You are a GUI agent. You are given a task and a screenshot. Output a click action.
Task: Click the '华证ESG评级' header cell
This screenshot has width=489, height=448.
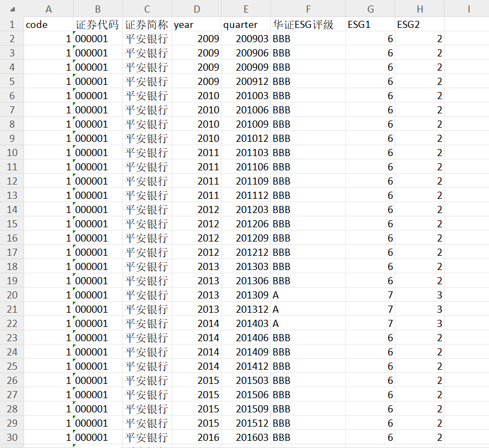308,24
